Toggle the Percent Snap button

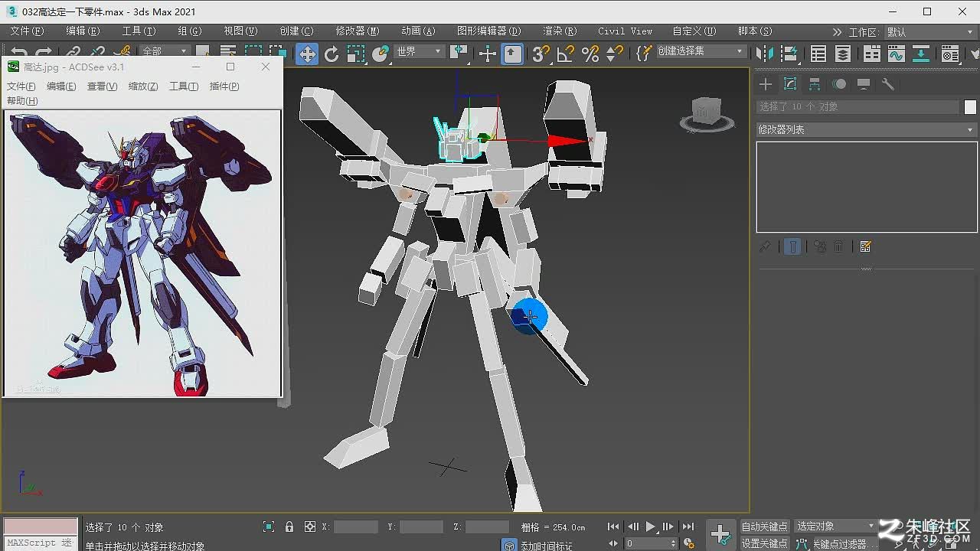coord(590,54)
